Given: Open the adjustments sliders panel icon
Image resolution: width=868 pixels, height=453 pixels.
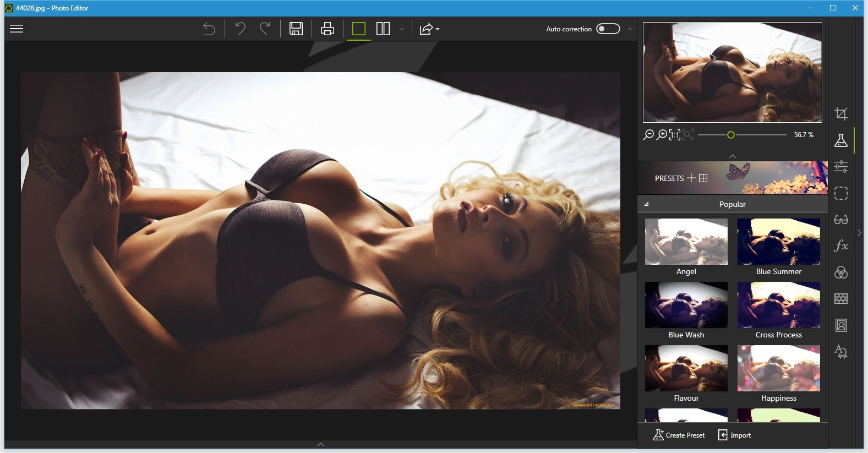Looking at the screenshot, I should [x=841, y=166].
